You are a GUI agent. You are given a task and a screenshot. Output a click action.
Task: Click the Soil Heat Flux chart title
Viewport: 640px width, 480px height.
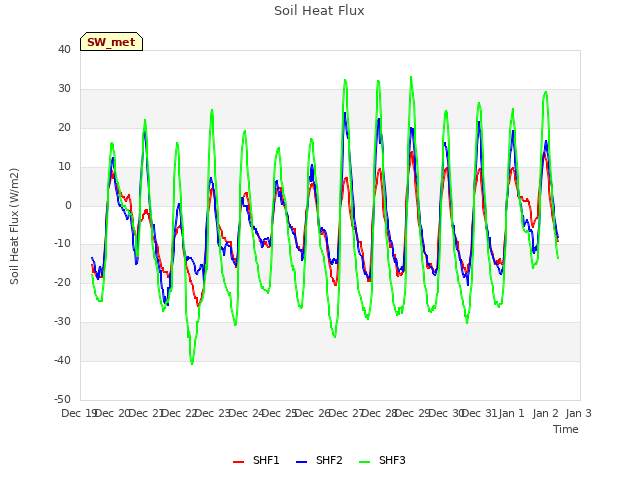click(x=319, y=11)
